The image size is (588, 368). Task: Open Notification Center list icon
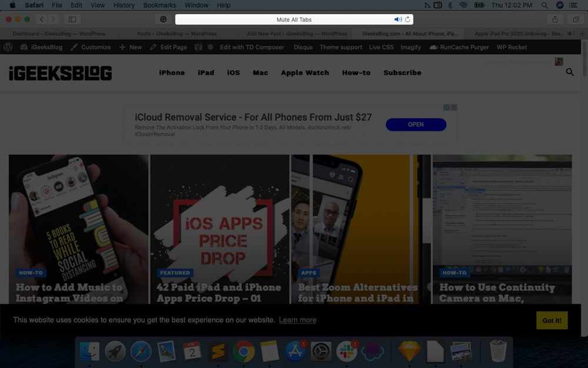tap(573, 5)
